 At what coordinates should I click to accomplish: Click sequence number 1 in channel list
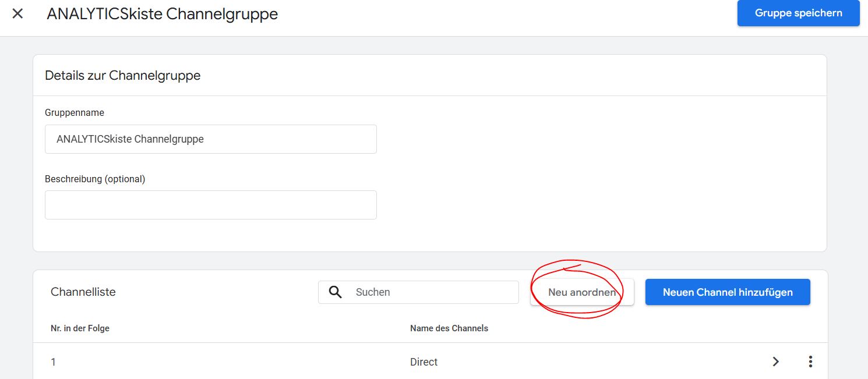coord(54,362)
